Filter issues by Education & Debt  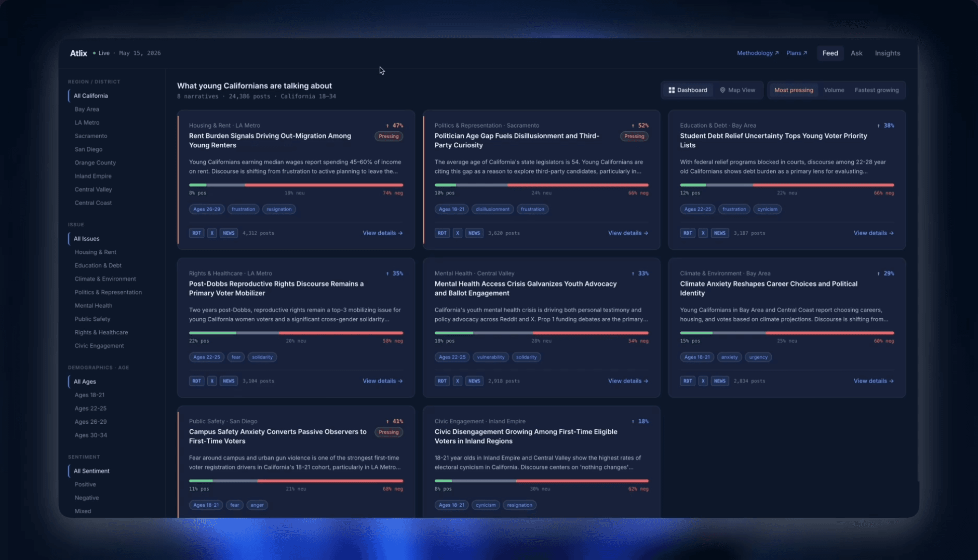(98, 265)
